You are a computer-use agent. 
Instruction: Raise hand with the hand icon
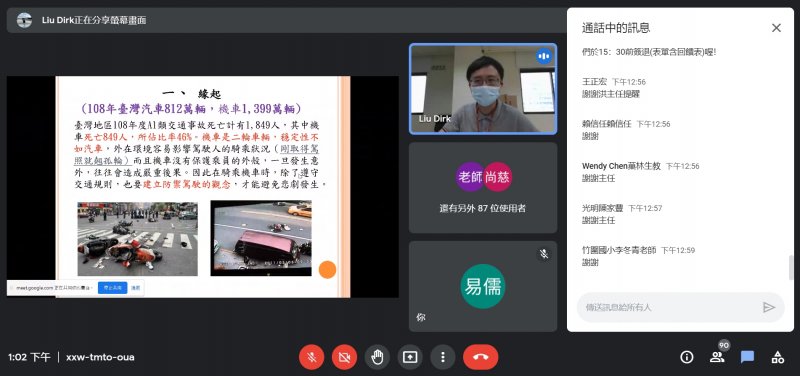click(377, 357)
